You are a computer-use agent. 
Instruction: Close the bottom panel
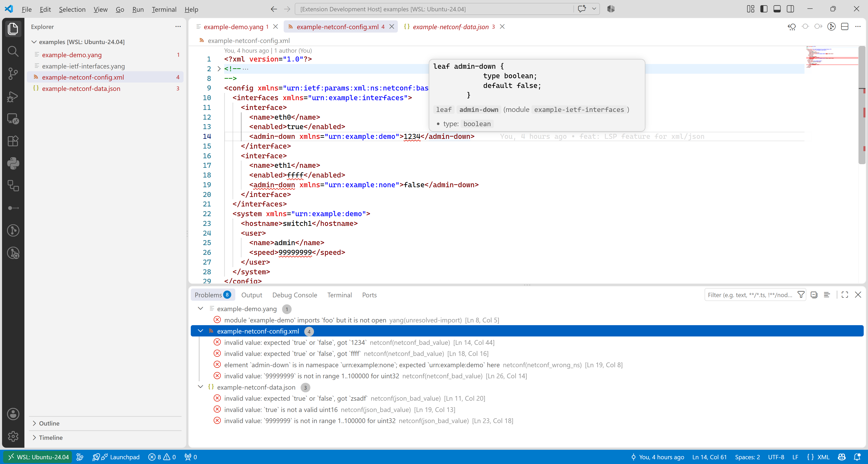click(858, 295)
